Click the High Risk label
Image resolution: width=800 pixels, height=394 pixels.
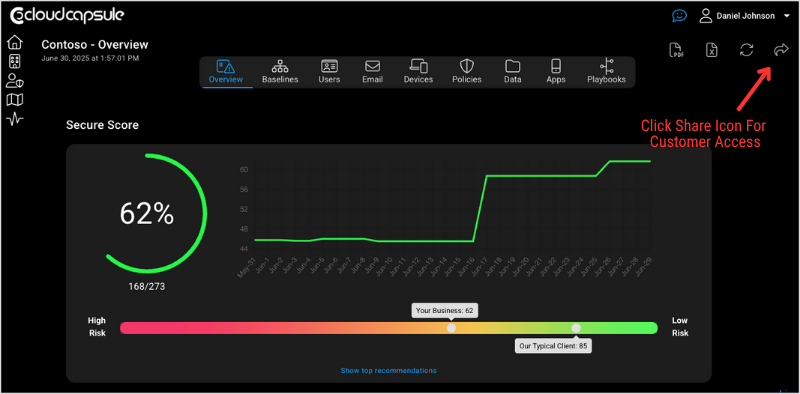pyautogui.click(x=96, y=327)
